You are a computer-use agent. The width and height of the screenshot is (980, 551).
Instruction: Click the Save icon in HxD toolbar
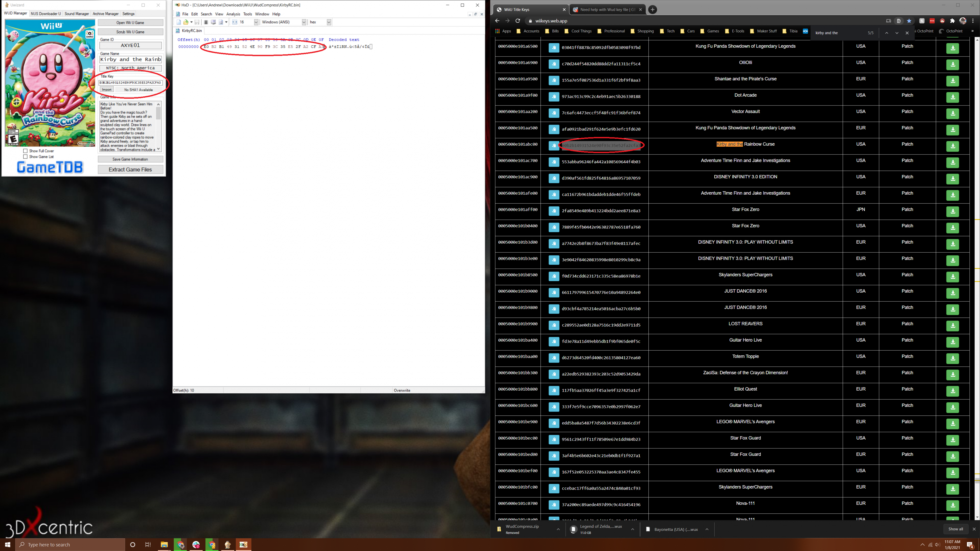pyautogui.click(x=197, y=22)
